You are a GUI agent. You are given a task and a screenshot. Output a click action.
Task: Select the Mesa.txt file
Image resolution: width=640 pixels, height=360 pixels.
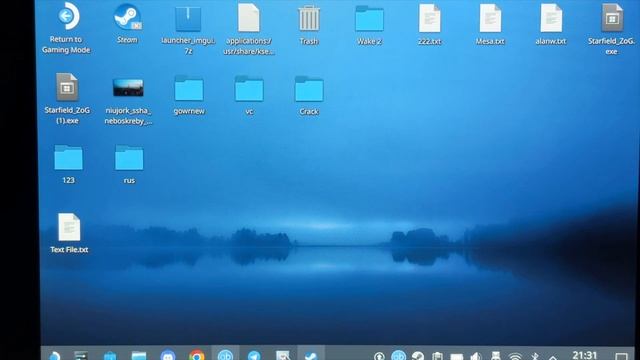point(490,24)
